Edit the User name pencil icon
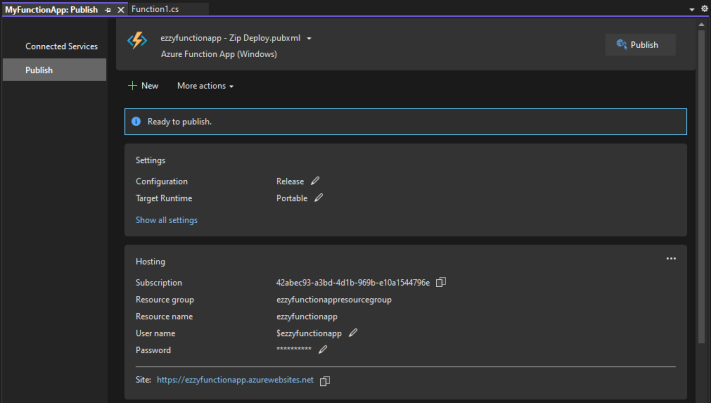The image size is (711, 403). (353, 333)
